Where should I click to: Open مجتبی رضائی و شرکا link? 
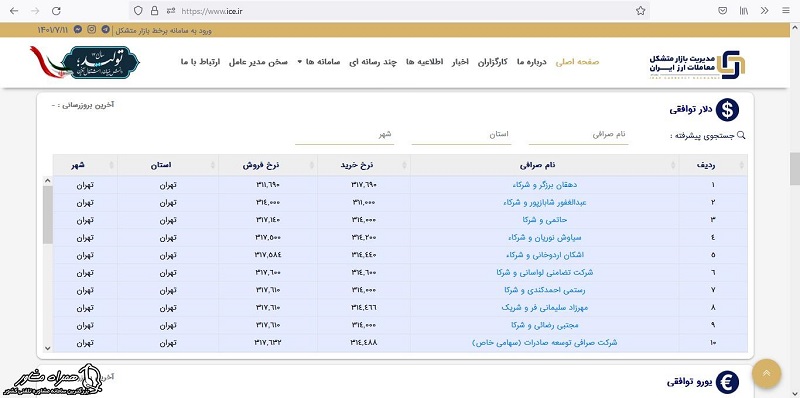tap(544, 325)
